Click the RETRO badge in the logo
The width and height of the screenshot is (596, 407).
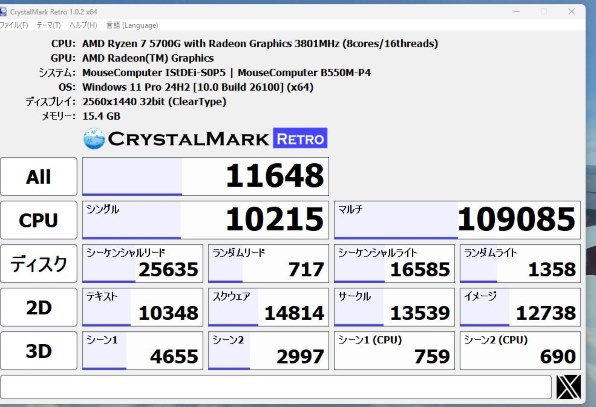pos(300,138)
